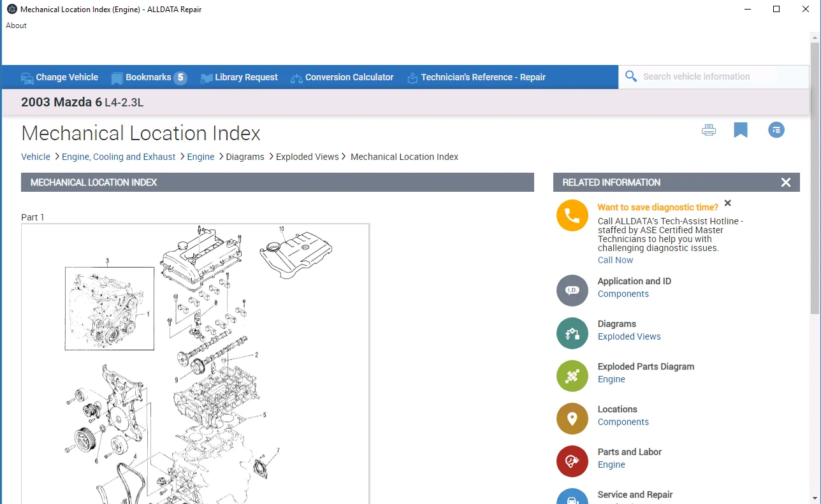Image resolution: width=821 pixels, height=504 pixels.
Task: Click the gray Application and ID icon
Action: tap(572, 291)
